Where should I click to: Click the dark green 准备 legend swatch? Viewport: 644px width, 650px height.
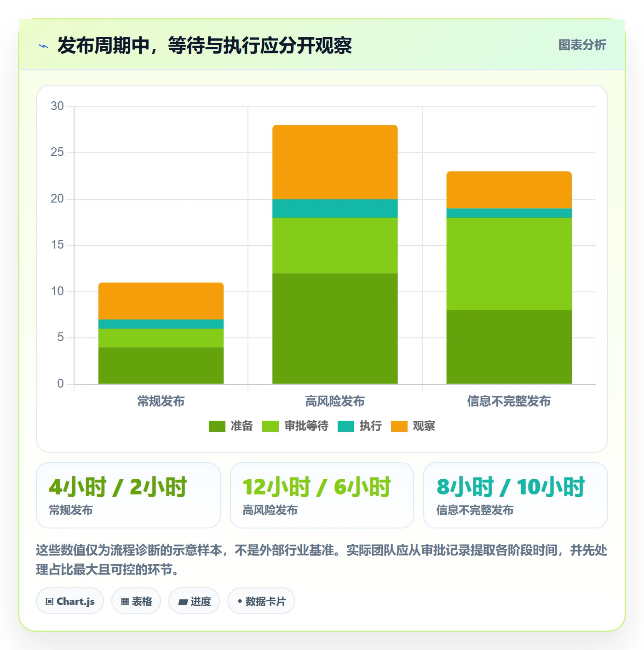point(217,426)
